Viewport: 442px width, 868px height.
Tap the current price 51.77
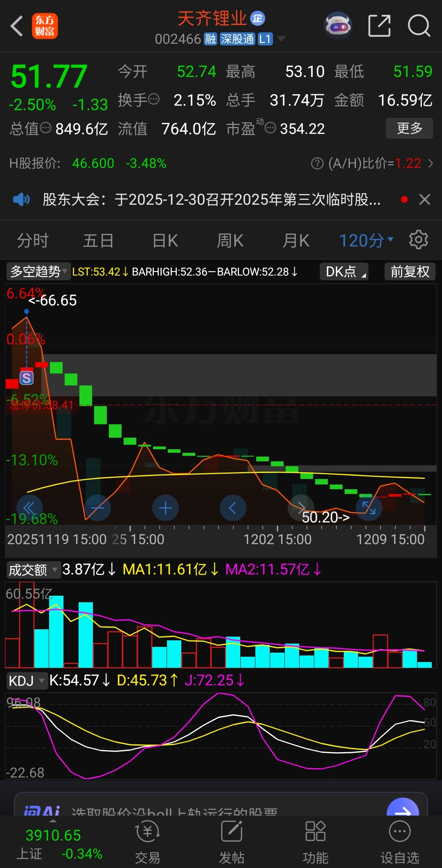pyautogui.click(x=49, y=76)
